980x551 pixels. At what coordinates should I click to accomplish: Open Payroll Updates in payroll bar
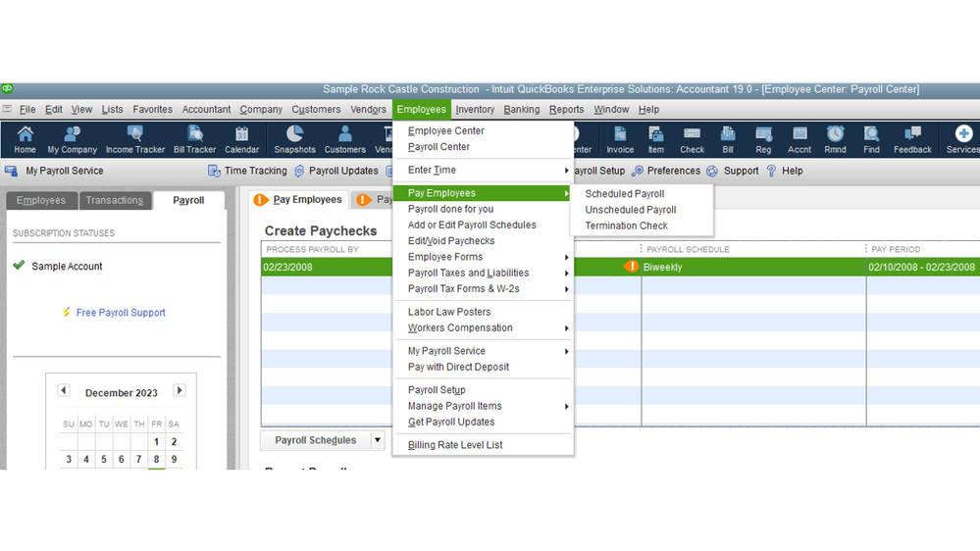pyautogui.click(x=336, y=171)
